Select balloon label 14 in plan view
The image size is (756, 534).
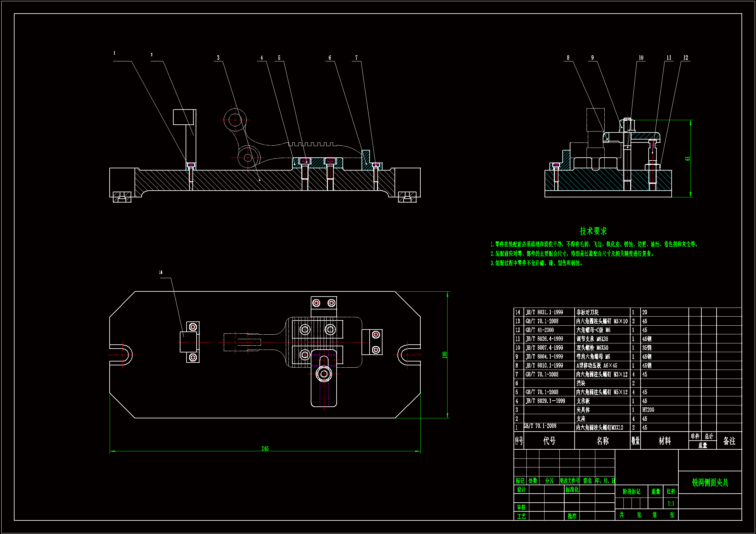point(161,272)
